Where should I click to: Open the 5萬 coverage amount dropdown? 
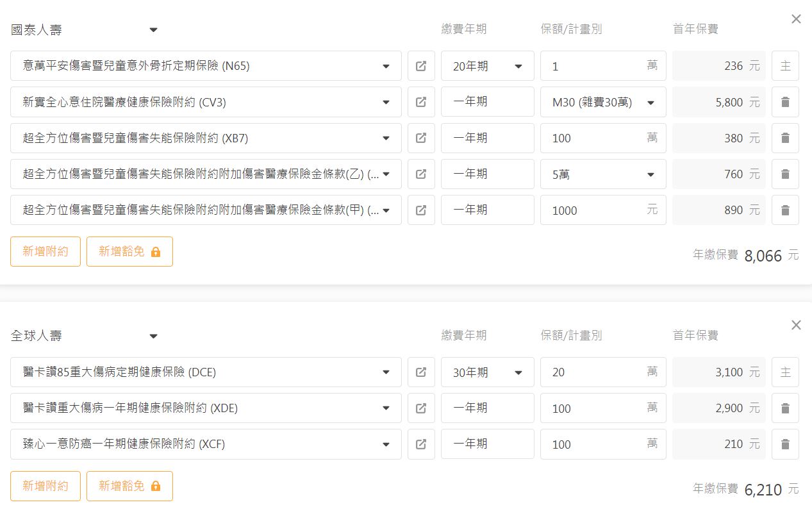click(x=603, y=174)
